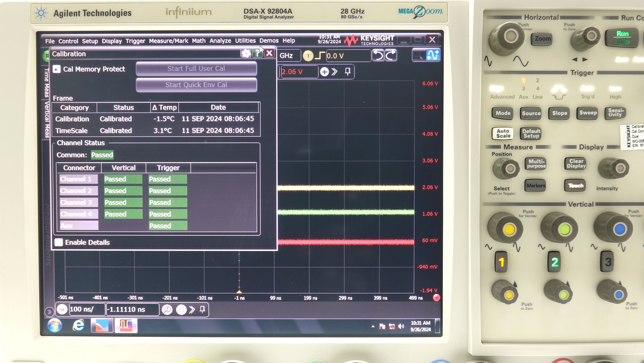Image resolution: width=644 pixels, height=363 pixels.
Task: Click the 2.06 V offset field
Action: click(x=299, y=72)
